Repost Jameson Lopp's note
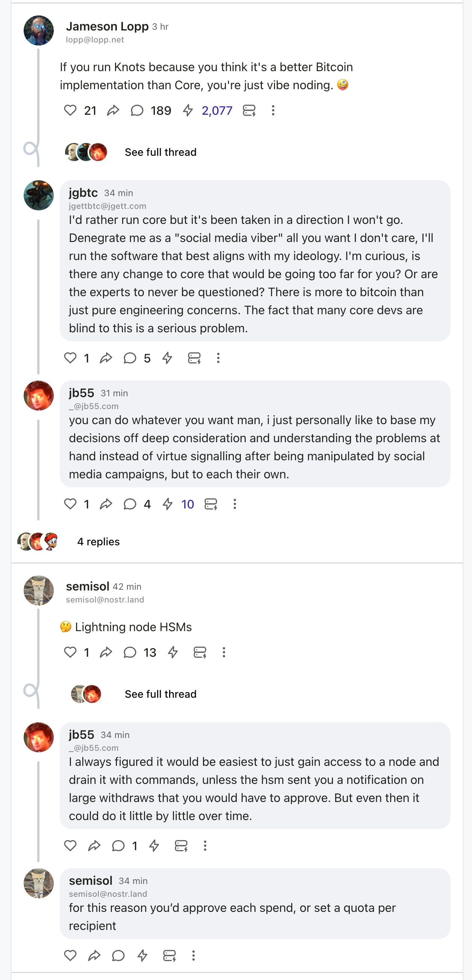472x980 pixels. click(113, 111)
